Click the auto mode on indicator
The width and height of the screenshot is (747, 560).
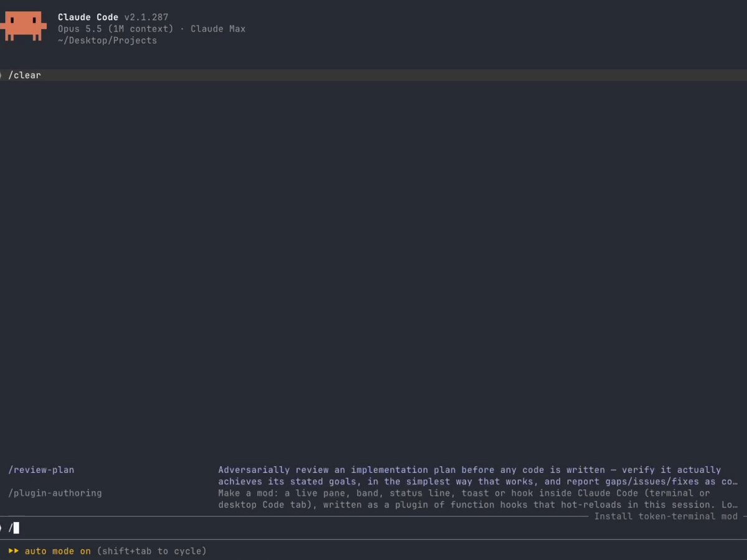pyautogui.click(x=58, y=551)
